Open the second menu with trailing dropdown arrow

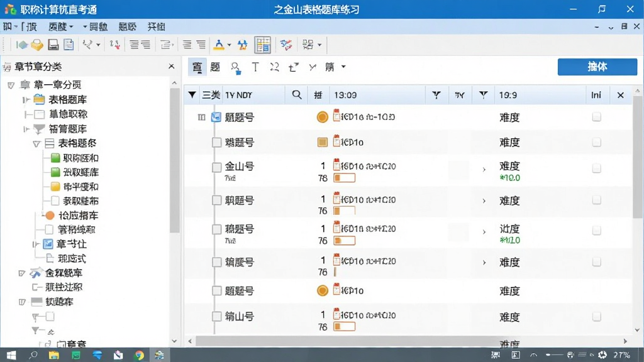61,26
